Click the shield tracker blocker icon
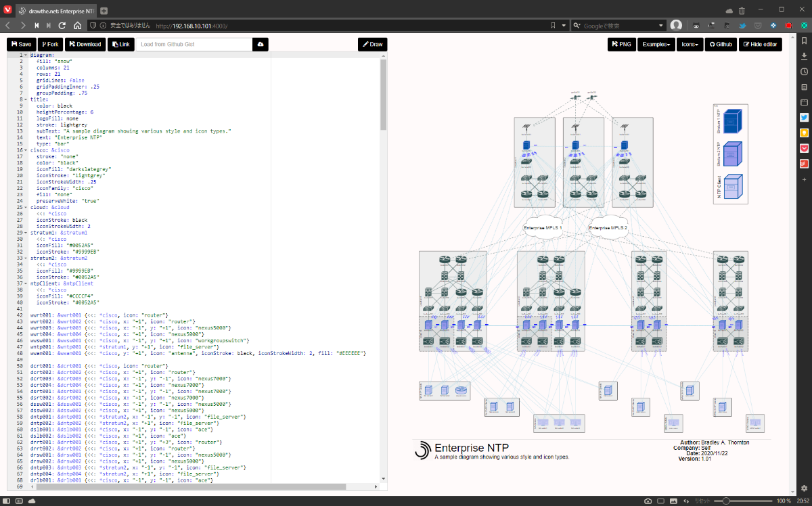The height and width of the screenshot is (506, 812). pos(93,25)
